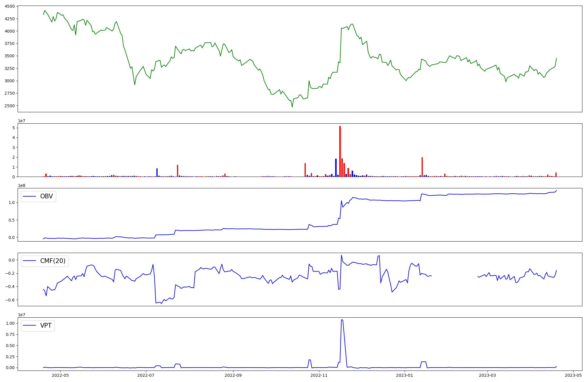The image size is (588, 382).
Task: Click the peak of the VPT spike
Action: [x=342, y=320]
